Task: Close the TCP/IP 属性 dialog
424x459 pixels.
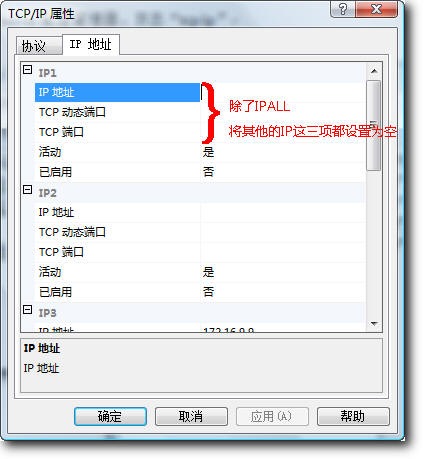Action: [x=377, y=9]
